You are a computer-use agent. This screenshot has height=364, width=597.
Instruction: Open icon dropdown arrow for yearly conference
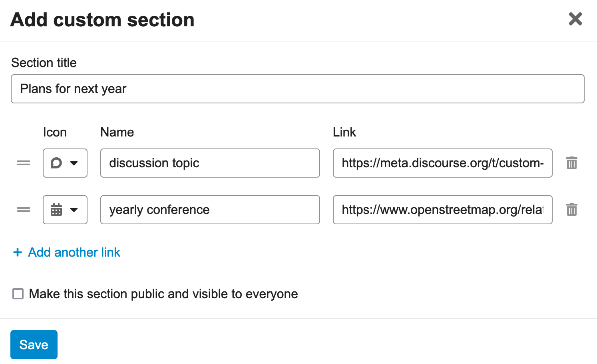74,210
